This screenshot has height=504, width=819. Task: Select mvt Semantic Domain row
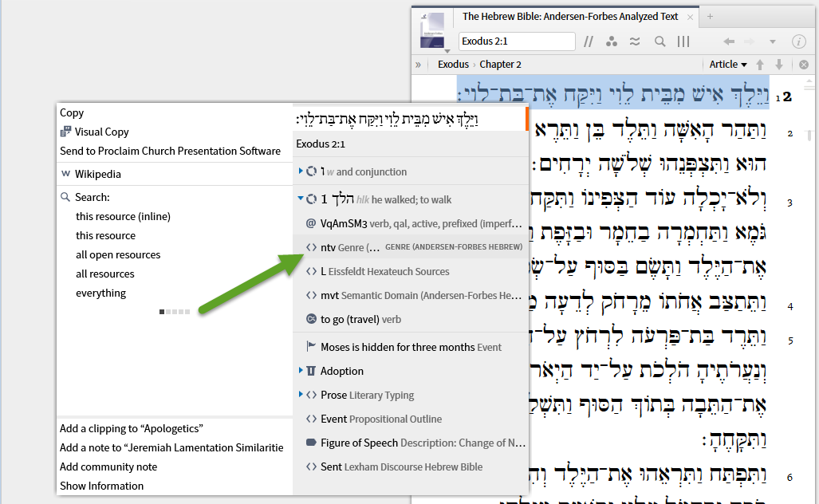point(410,296)
